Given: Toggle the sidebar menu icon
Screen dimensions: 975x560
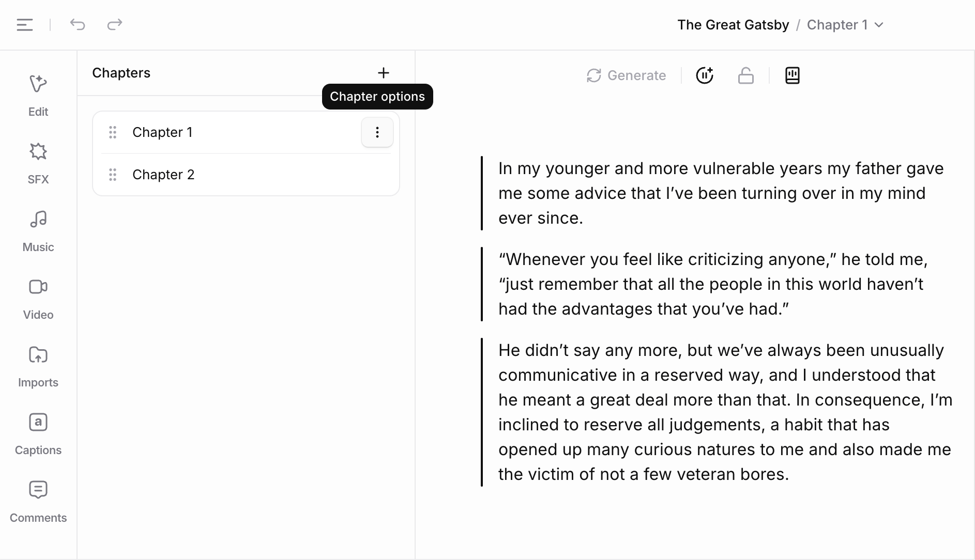Looking at the screenshot, I should click(25, 25).
